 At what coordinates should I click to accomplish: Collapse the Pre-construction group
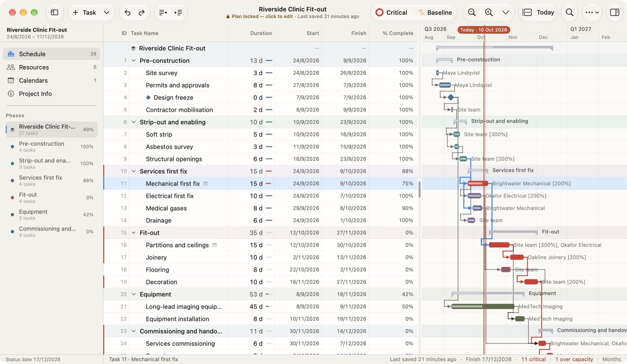coord(134,61)
